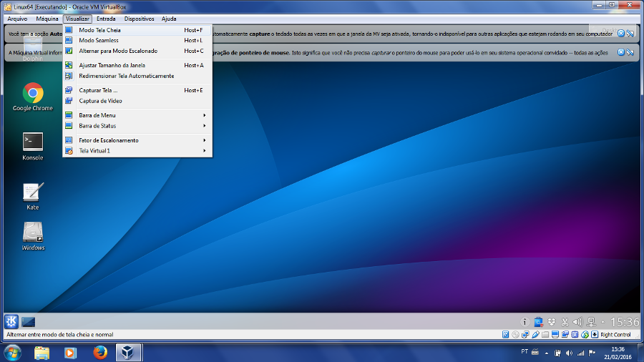
Task: Click the PT language indicator
Action: pyautogui.click(x=524, y=351)
